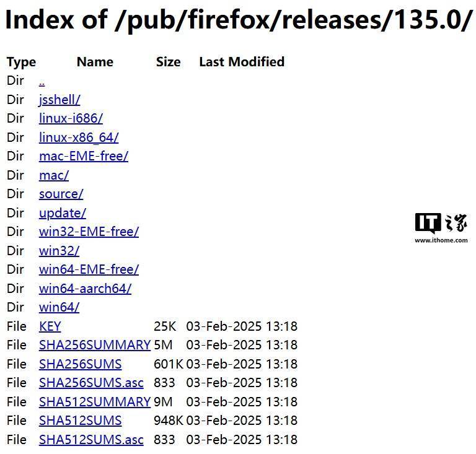Click the '9M' size of SHA512SUMMARY
Screen dimensions: 476x454
click(x=163, y=402)
